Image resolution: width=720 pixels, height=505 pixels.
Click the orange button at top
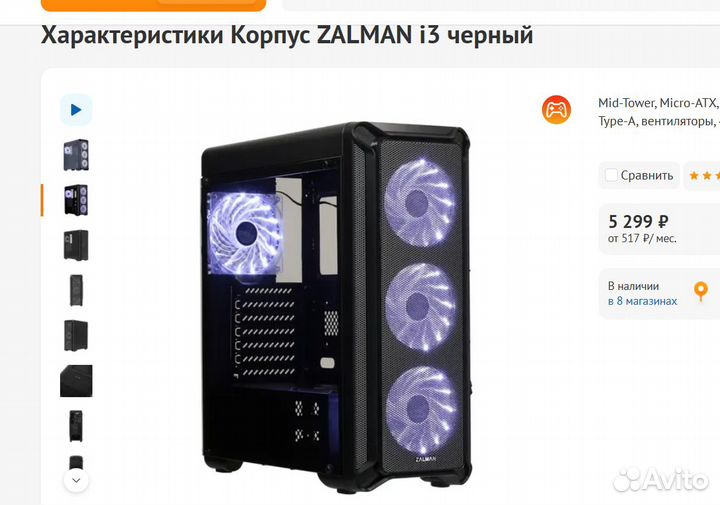coord(153,5)
